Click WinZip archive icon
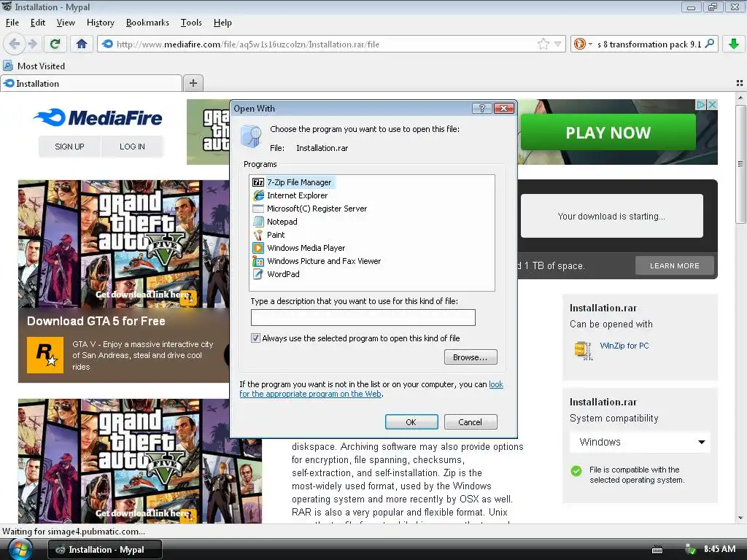747x560 pixels. 583,351
